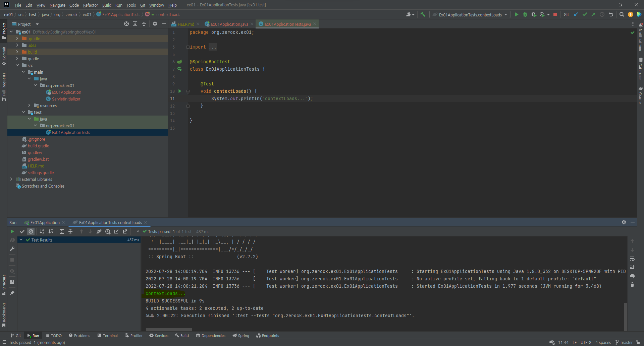Open the Terminal tool window
The image size is (644, 346).
point(107,336)
